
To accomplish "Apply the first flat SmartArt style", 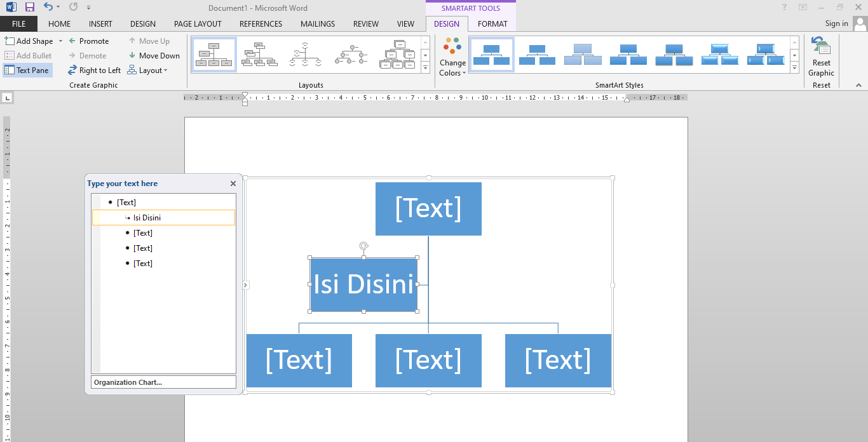I will click(492, 55).
